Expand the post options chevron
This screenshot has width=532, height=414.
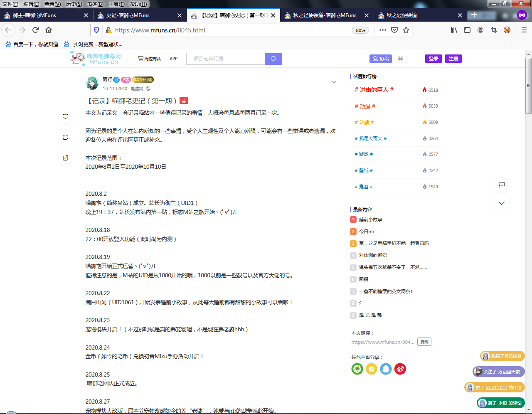[334, 82]
